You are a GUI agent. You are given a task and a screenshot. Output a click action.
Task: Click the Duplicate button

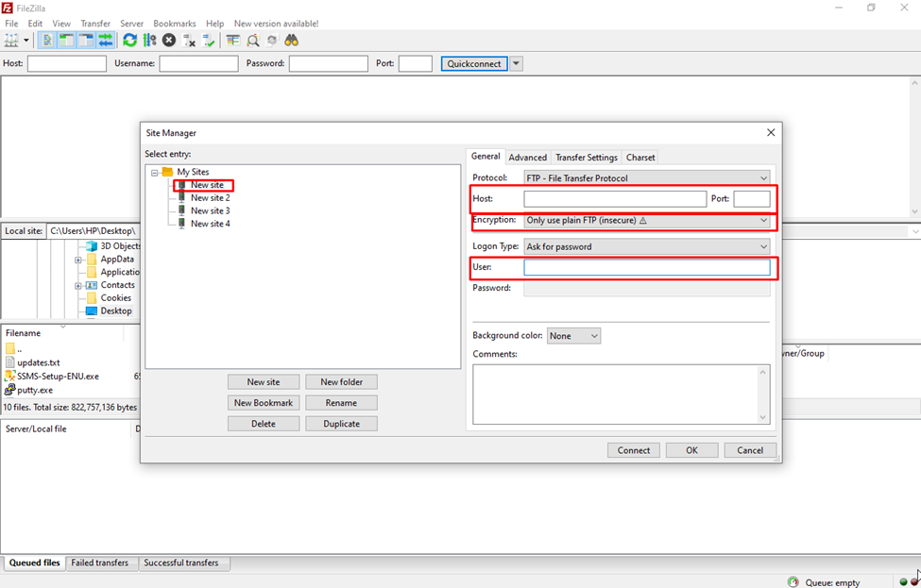[341, 424]
